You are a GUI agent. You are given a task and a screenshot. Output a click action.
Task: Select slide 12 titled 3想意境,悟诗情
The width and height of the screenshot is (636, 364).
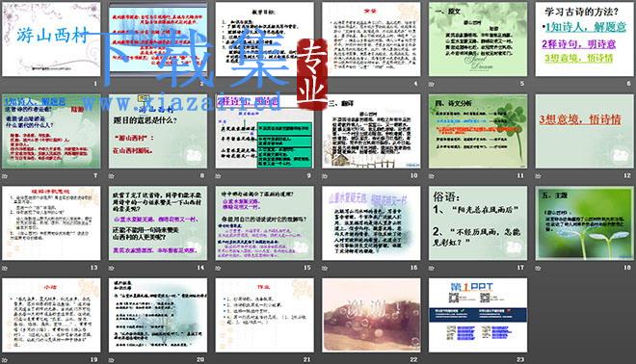(584, 131)
